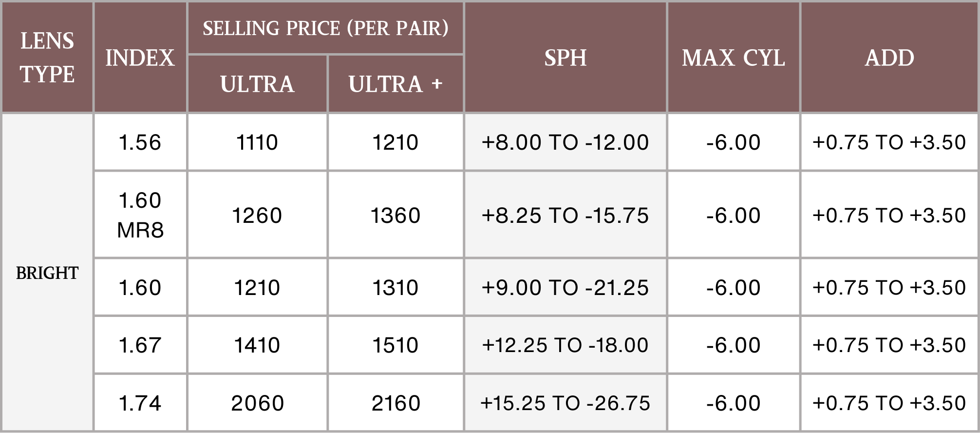Click the 2160 Ultra + price cell
Image resolution: width=980 pixels, height=433 pixels.
(x=396, y=403)
